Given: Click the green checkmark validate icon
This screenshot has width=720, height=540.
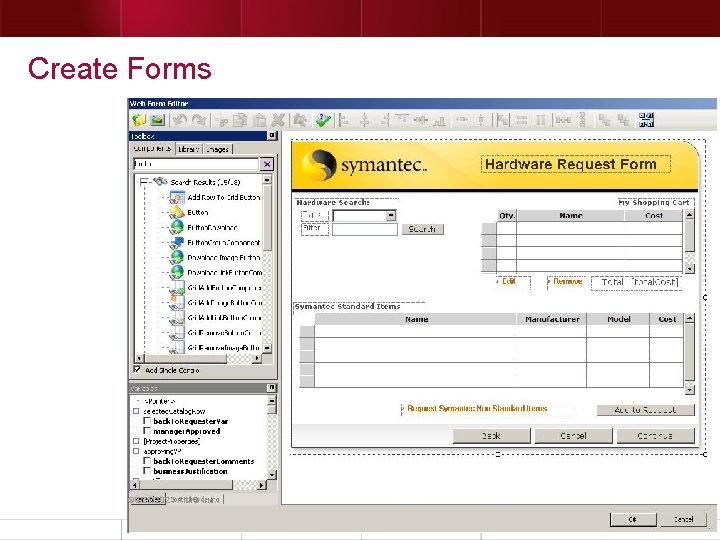Looking at the screenshot, I should click(x=323, y=120).
